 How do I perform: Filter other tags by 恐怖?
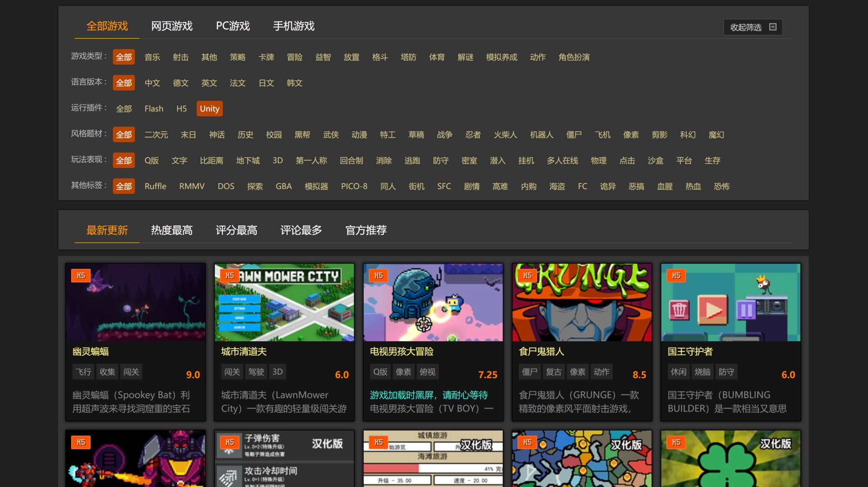point(722,186)
